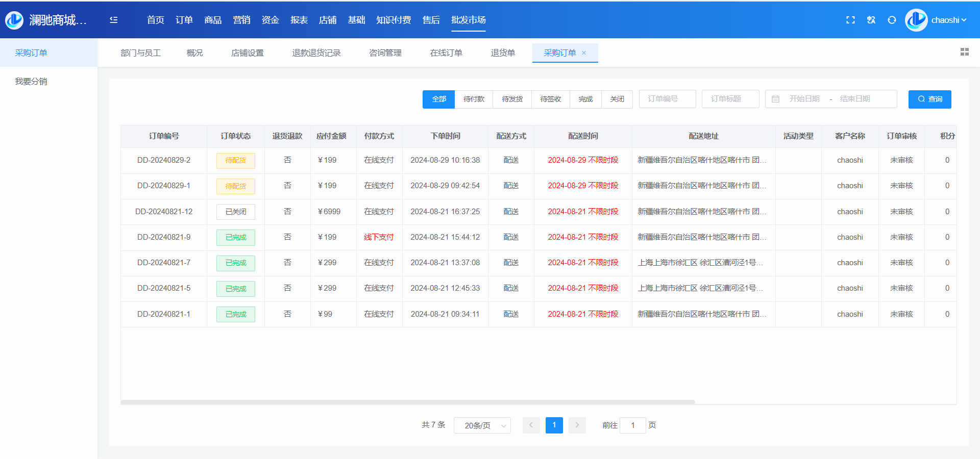The image size is (980, 459).
Task: Open the 20条/页 page size dropdown
Action: pyautogui.click(x=482, y=425)
